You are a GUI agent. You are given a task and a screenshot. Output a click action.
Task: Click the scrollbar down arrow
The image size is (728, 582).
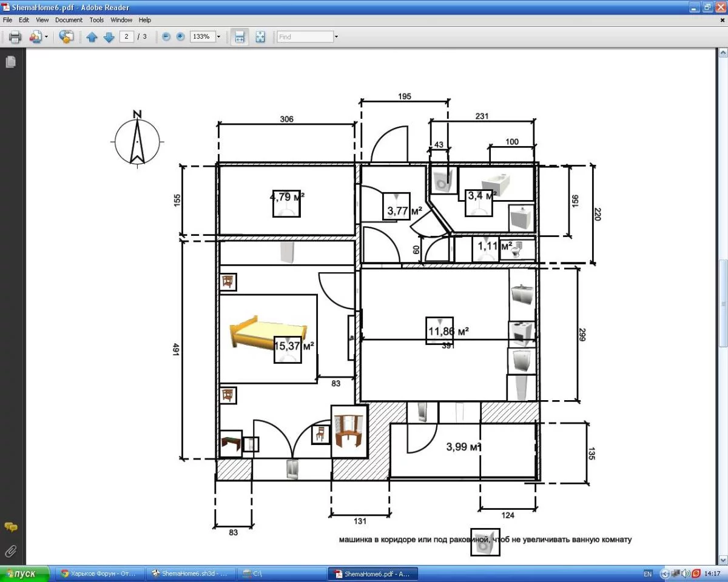pos(723,559)
